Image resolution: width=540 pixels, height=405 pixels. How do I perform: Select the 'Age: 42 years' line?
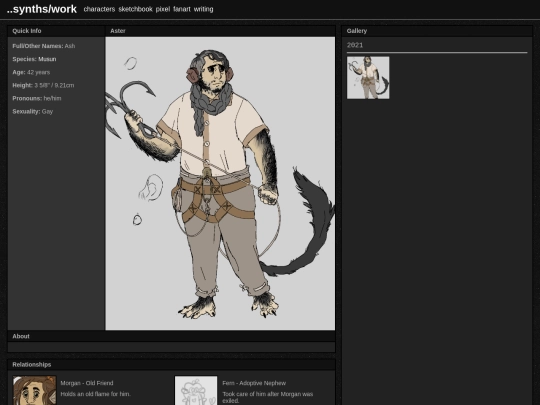(x=31, y=72)
